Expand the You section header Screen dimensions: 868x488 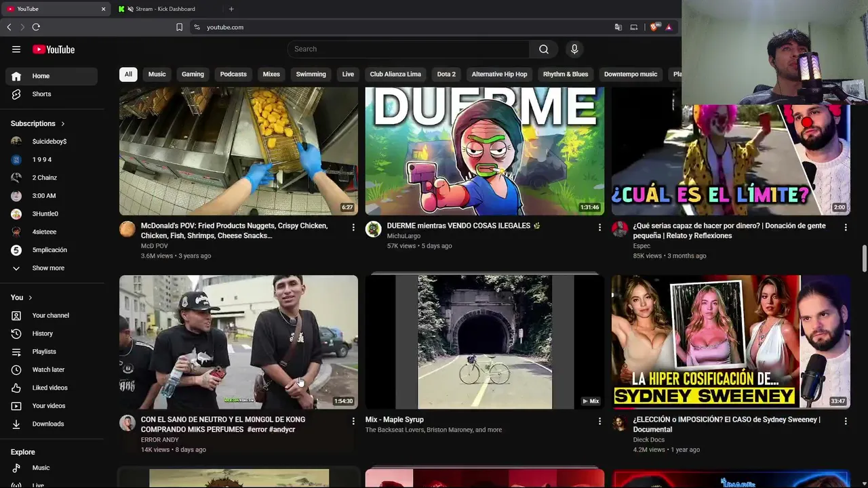coord(22,298)
